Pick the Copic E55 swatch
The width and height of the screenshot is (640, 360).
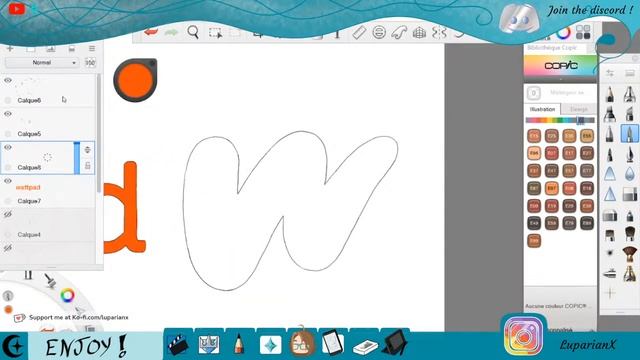click(x=587, y=136)
